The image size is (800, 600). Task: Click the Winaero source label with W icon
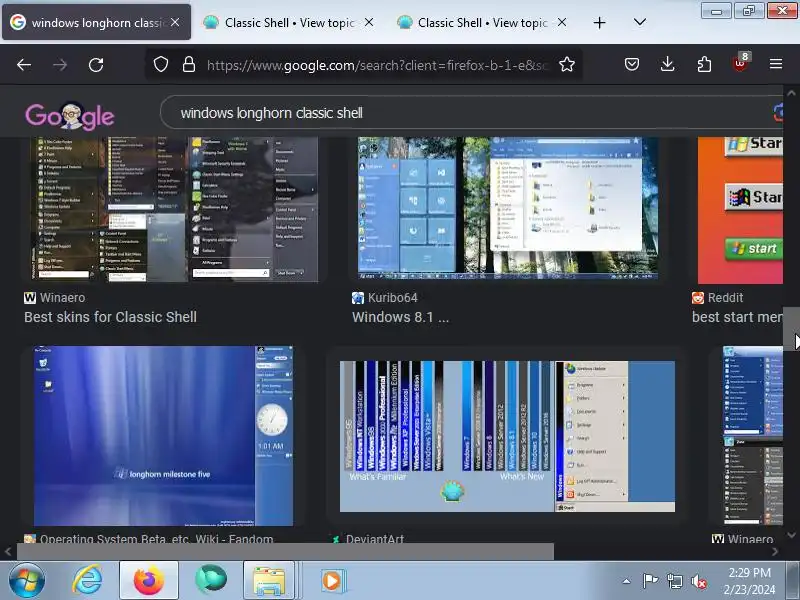(55, 297)
